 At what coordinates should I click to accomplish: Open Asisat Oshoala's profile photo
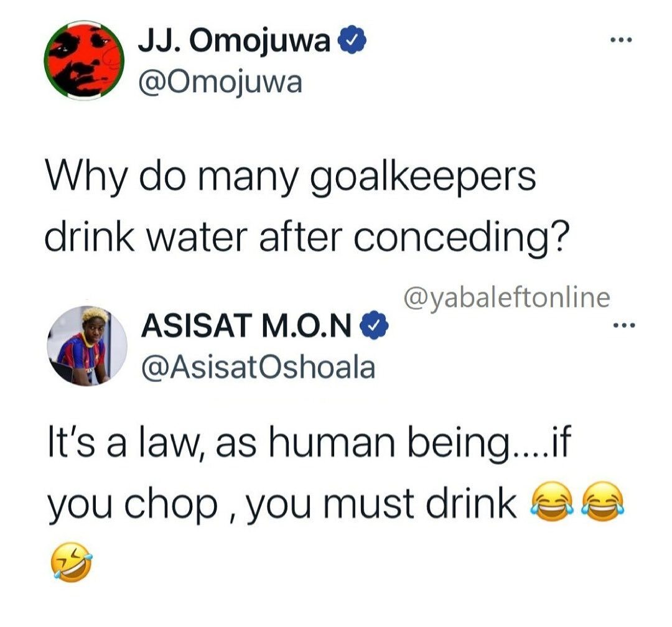coord(87,345)
